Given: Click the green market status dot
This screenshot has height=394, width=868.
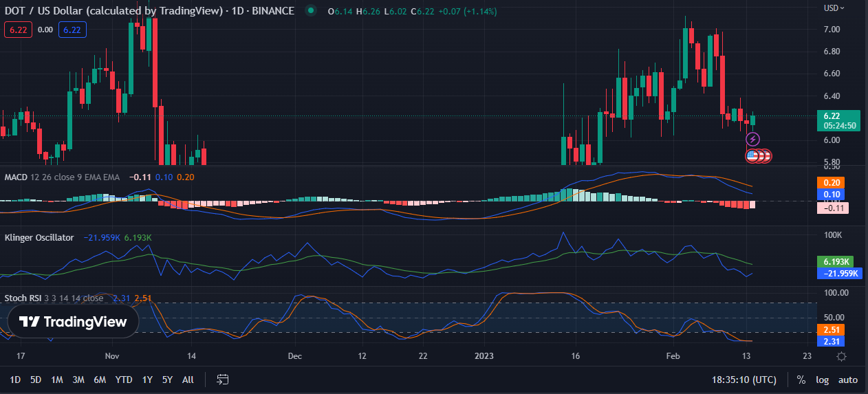Looking at the screenshot, I should coord(312,11).
